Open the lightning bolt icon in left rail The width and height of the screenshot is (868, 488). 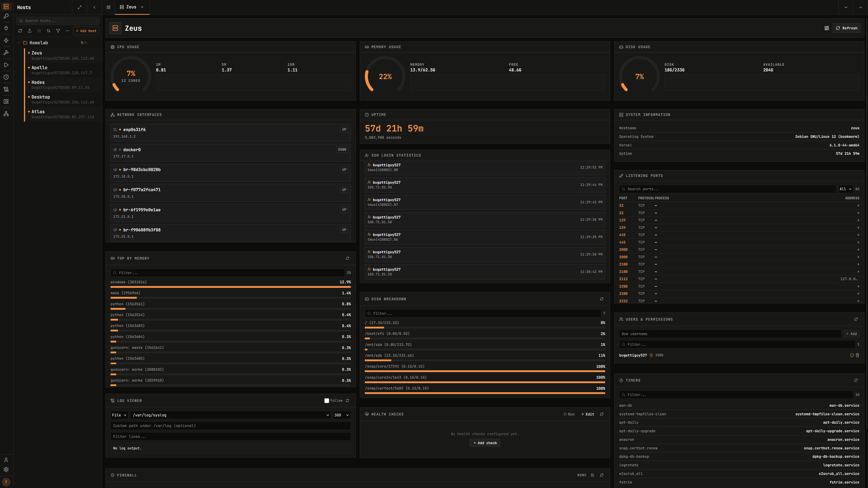coord(6,40)
